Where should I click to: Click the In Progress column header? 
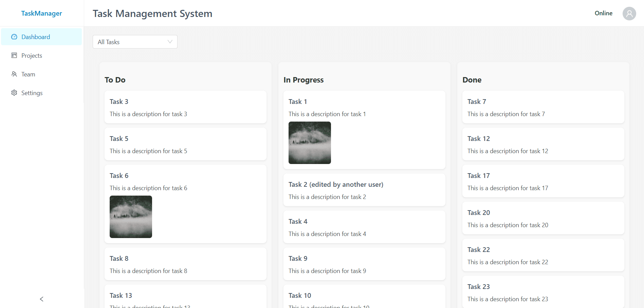coord(303,80)
